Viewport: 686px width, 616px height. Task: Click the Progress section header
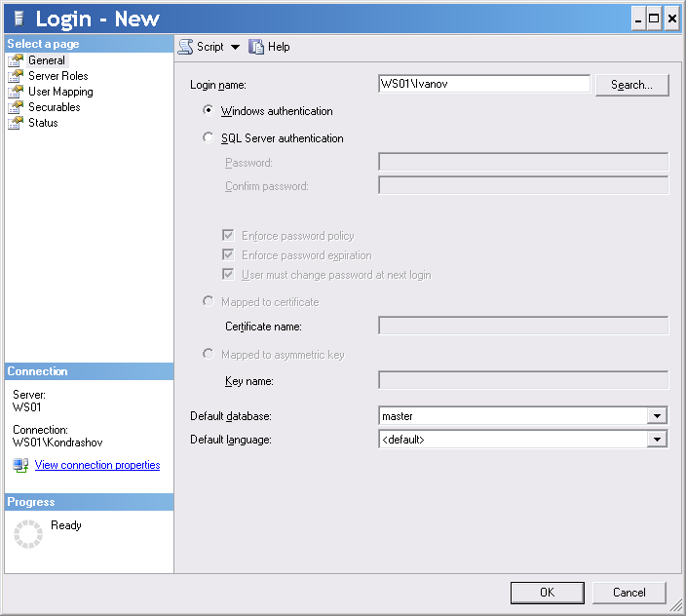90,502
